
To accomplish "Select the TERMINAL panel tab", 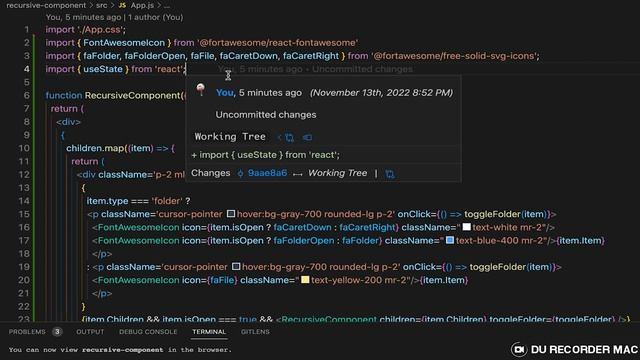I will (x=209, y=332).
